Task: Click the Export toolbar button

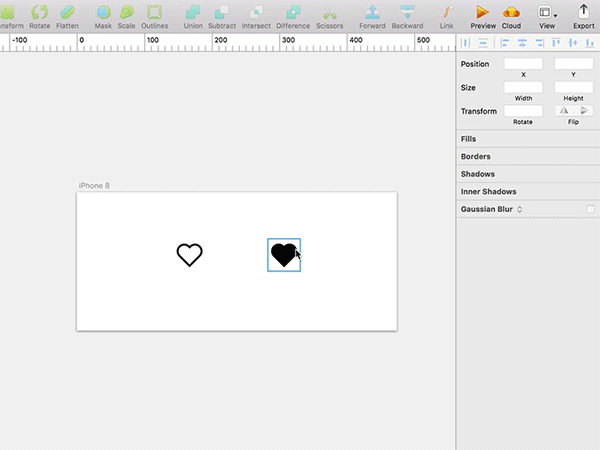Action: 584,17
